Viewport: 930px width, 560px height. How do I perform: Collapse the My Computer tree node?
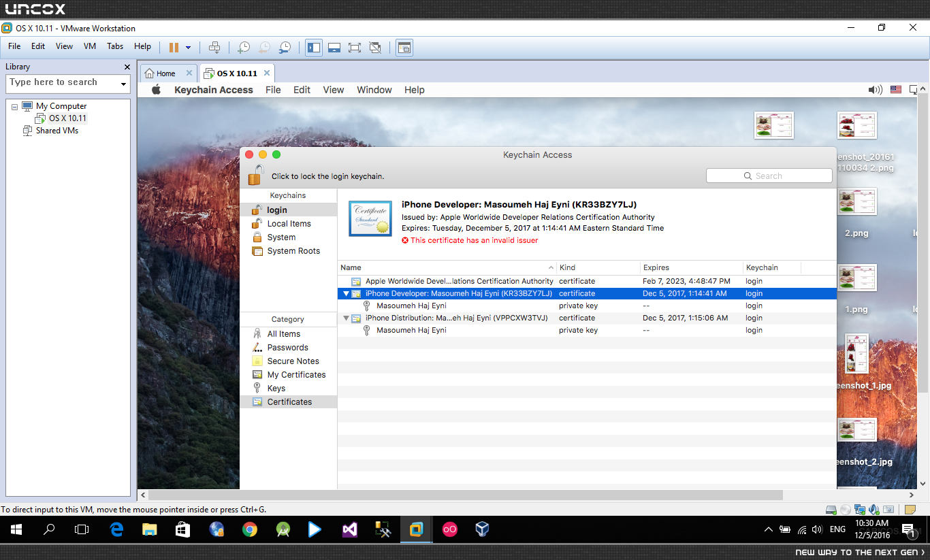(x=15, y=107)
